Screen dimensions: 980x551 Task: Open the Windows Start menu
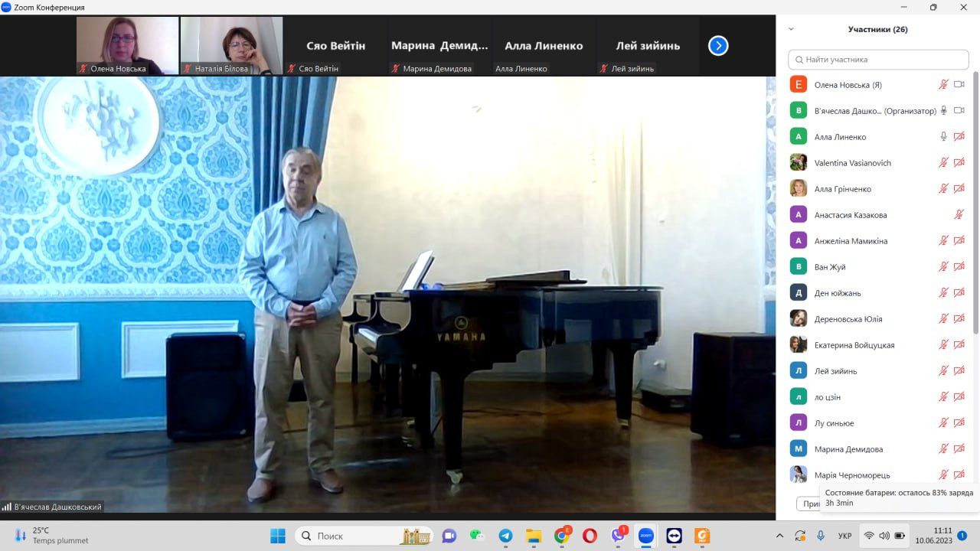(x=278, y=536)
